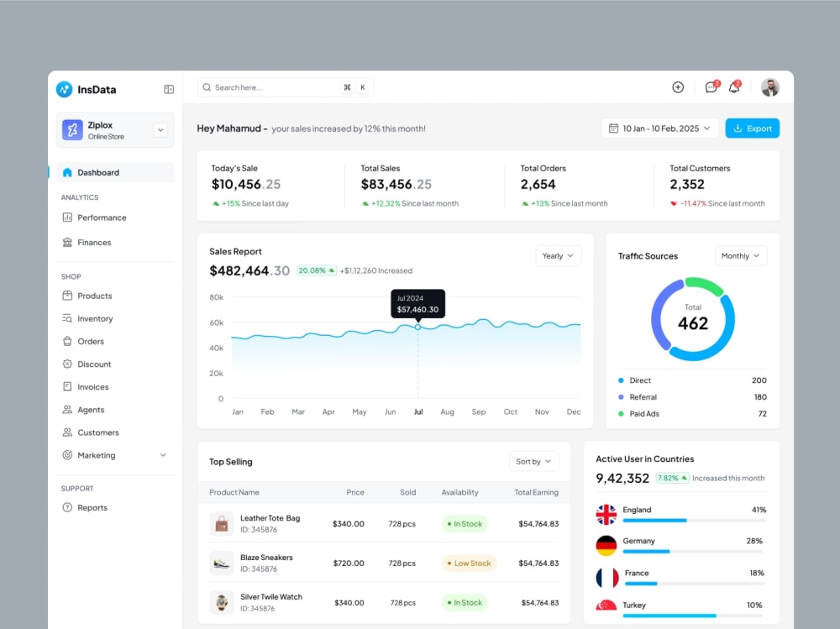
Task: Click the Silver Twile Watch thumbnail
Action: (221, 602)
